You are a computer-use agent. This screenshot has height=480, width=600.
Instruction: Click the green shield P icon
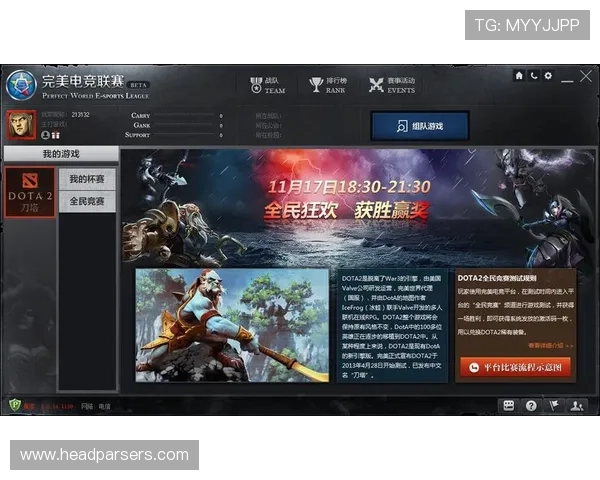(x=15, y=405)
